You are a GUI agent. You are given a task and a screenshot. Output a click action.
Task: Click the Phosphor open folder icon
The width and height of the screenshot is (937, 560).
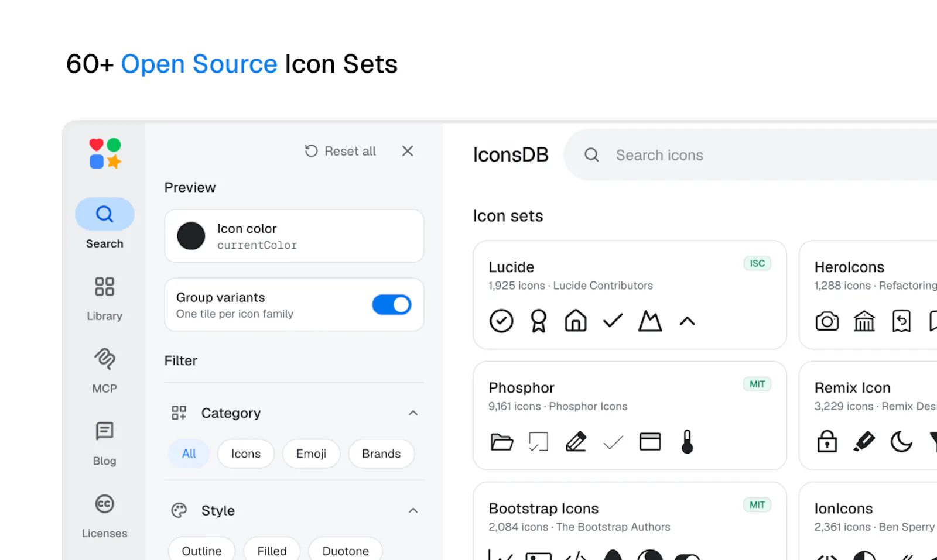coord(501,442)
